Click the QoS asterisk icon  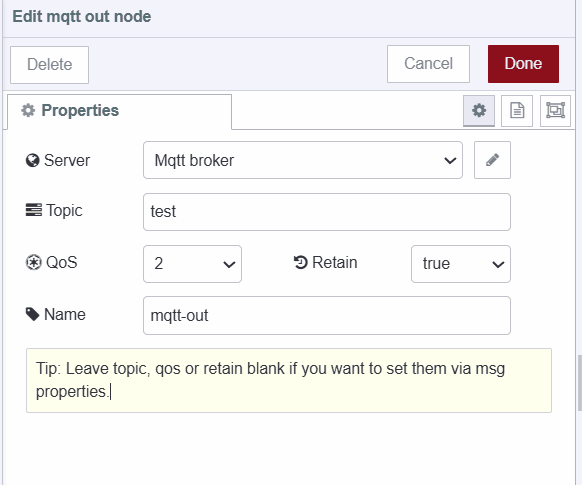33,262
